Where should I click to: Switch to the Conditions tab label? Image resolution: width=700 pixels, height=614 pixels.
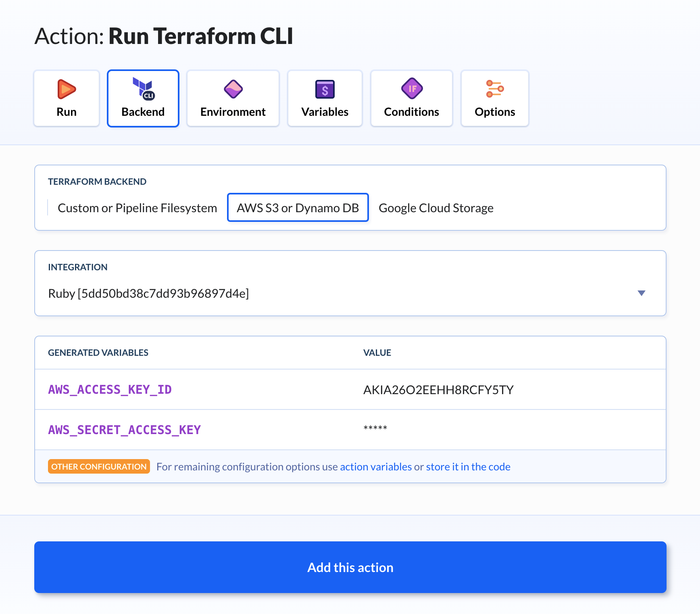412,112
